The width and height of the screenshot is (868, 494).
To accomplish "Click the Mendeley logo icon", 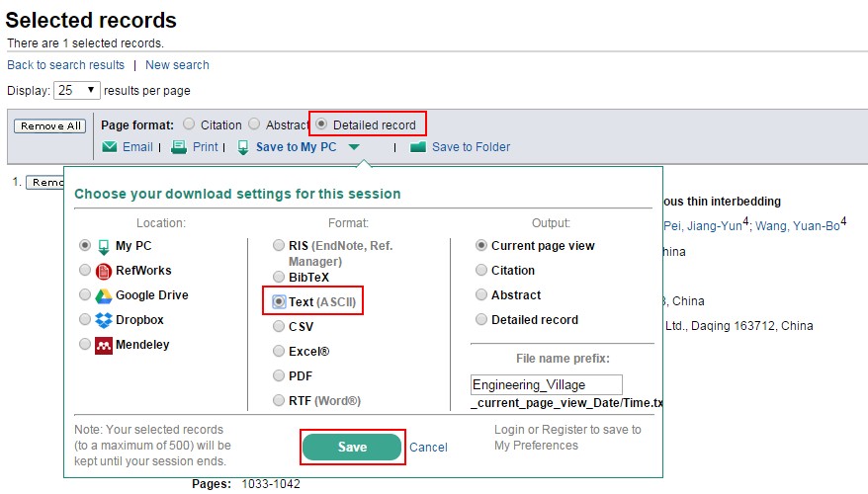I will pos(103,345).
